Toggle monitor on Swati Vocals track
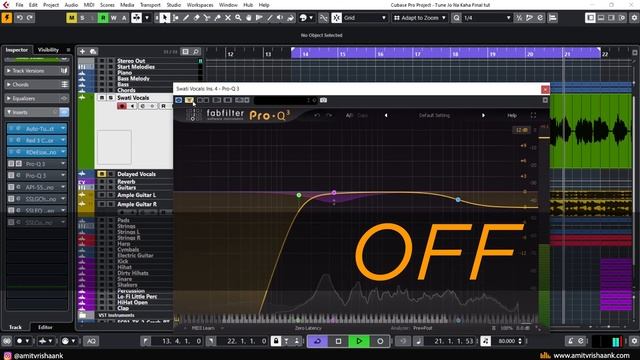This screenshot has height=360, width=640. (x=132, y=106)
